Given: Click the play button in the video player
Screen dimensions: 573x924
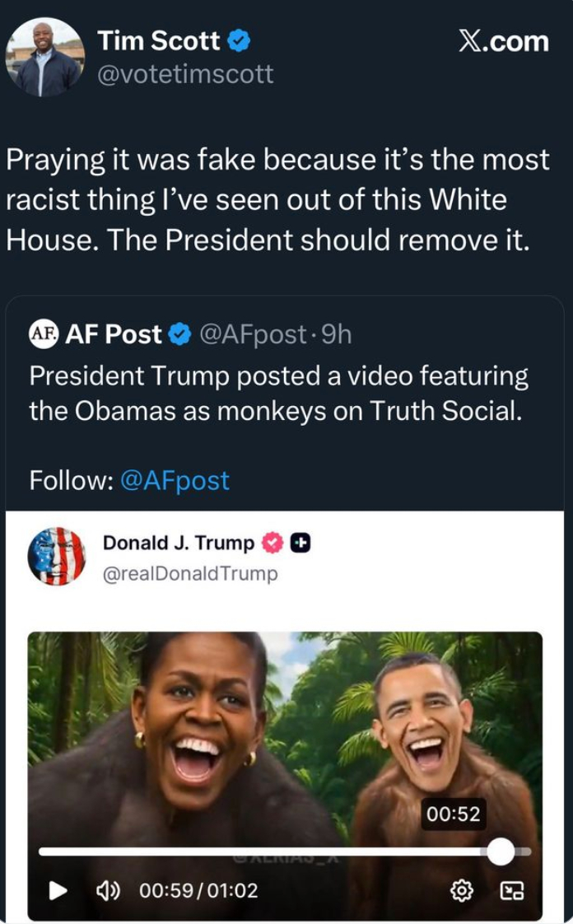Looking at the screenshot, I should [x=58, y=890].
